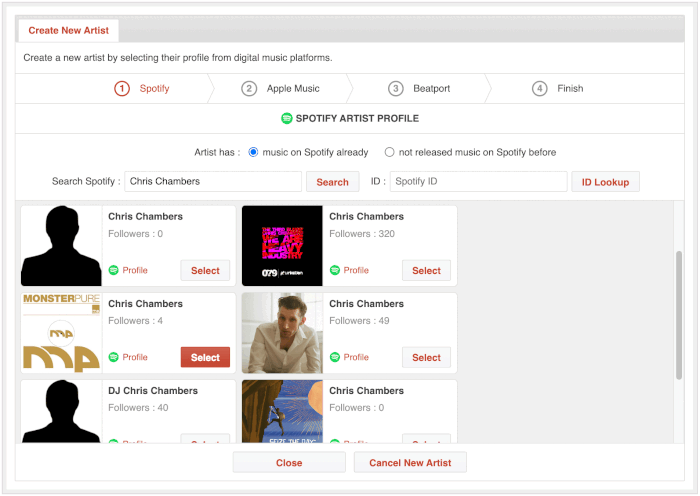Click 'Followers : 320' text
The width and height of the screenshot is (700, 496).
(362, 233)
